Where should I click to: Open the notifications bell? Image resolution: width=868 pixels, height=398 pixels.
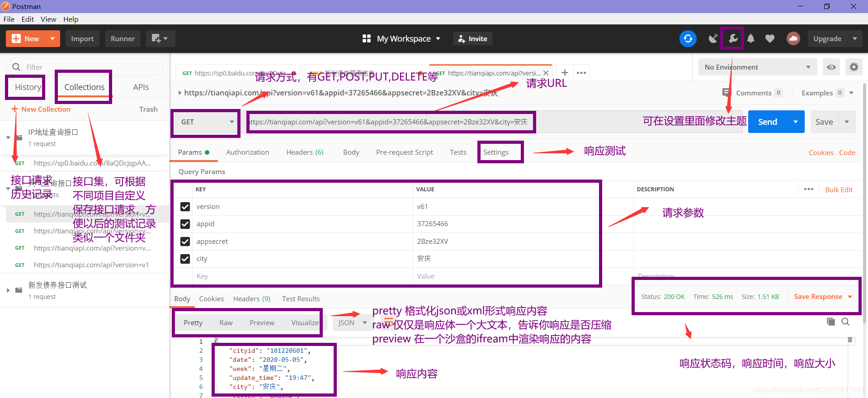750,38
